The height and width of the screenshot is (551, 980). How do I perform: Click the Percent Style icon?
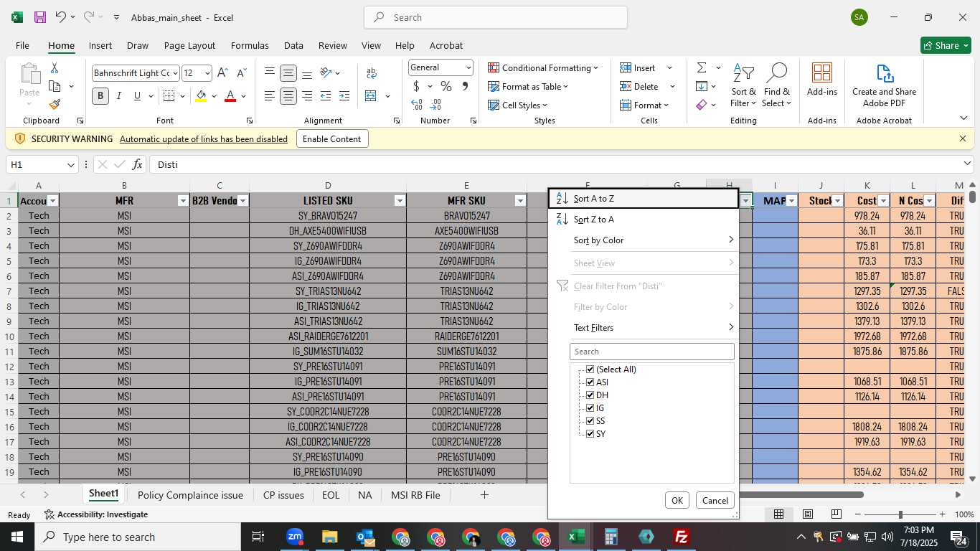(x=446, y=86)
